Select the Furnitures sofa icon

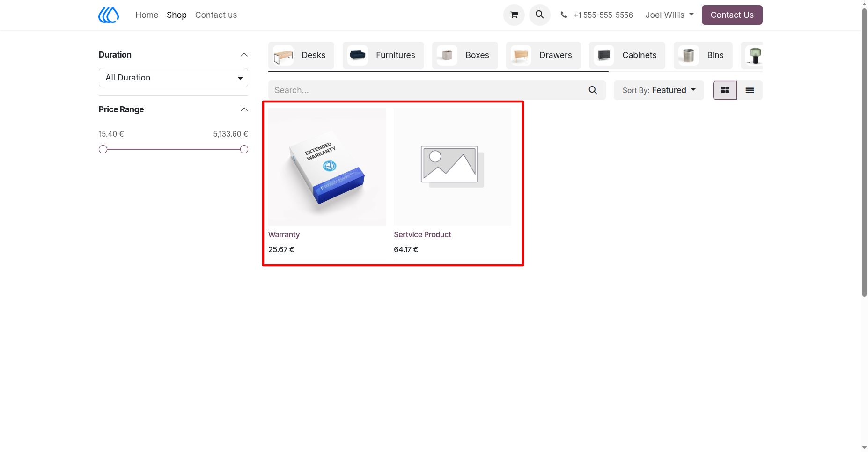point(358,55)
